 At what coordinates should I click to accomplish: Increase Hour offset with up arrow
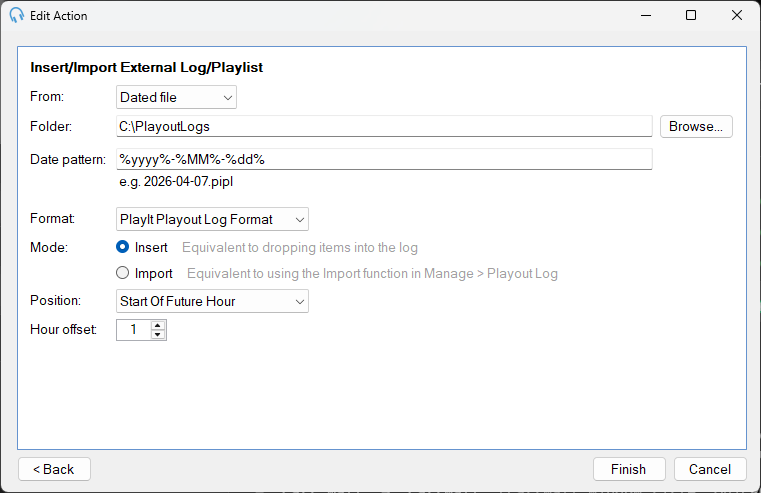(x=158, y=326)
